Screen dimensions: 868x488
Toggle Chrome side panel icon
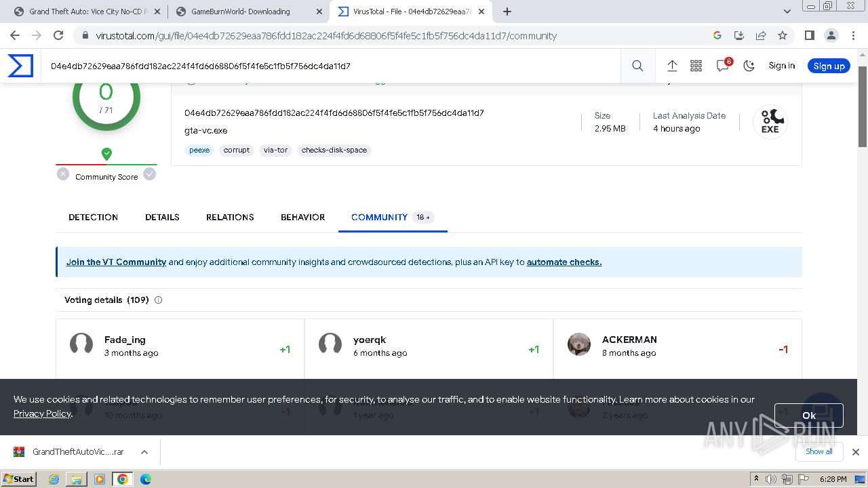(809, 35)
